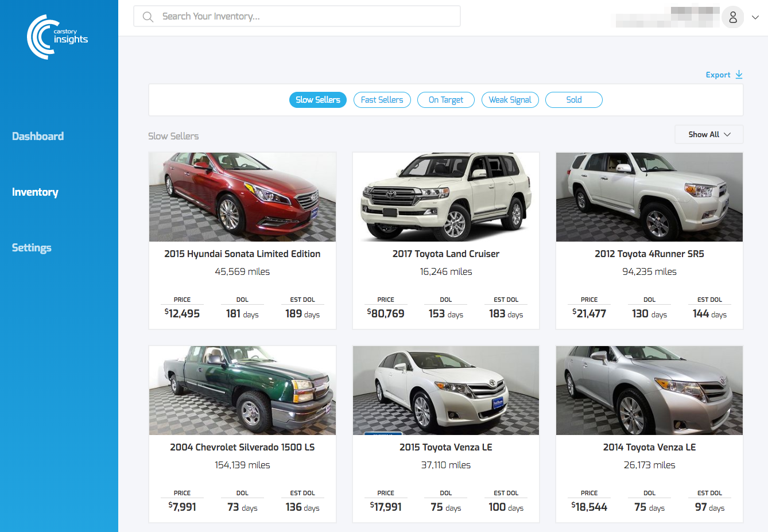Image resolution: width=768 pixels, height=532 pixels.
Task: Open the green Silverado photo
Action: (x=242, y=390)
